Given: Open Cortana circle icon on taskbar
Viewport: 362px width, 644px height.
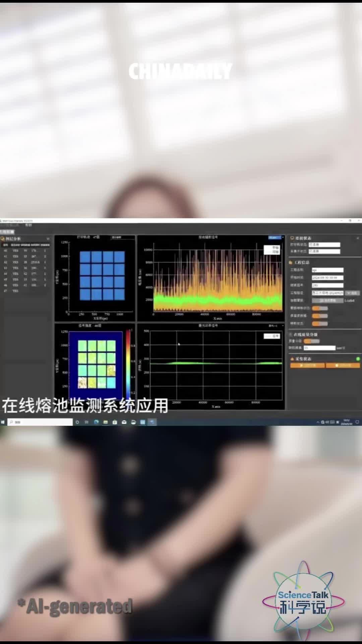Looking at the screenshot, I should tap(77, 422).
